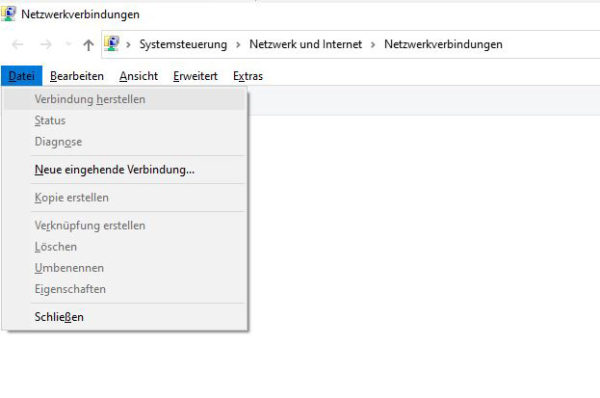Click Netzwerkverbindungen breadcrumb in address bar
This screenshot has width=600, height=398.
(443, 44)
